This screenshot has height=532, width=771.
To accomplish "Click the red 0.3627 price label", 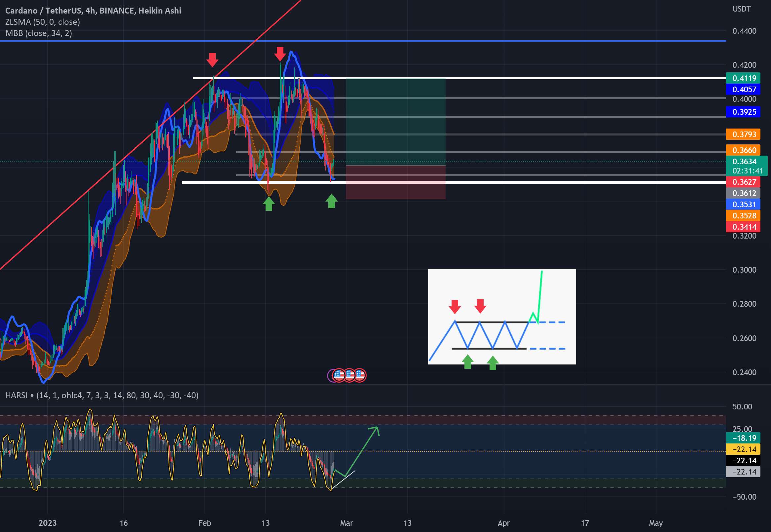I will [x=743, y=182].
